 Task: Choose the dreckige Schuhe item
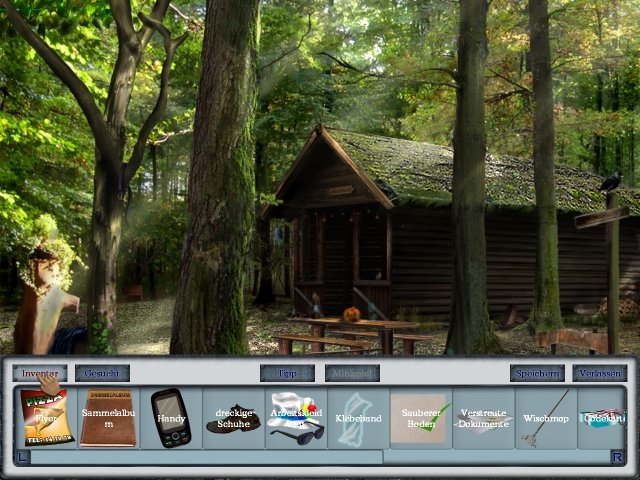(x=233, y=418)
